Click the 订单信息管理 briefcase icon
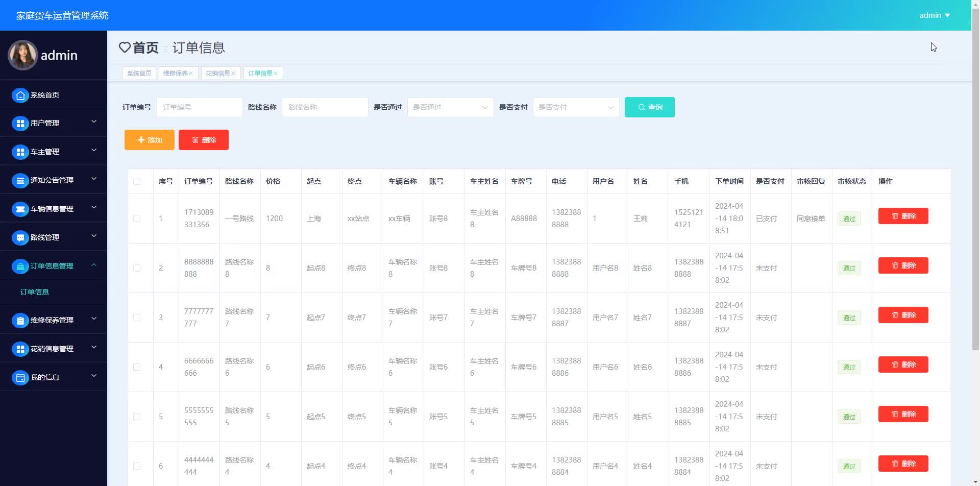Screen dimensions: 980x486 [x=20, y=266]
